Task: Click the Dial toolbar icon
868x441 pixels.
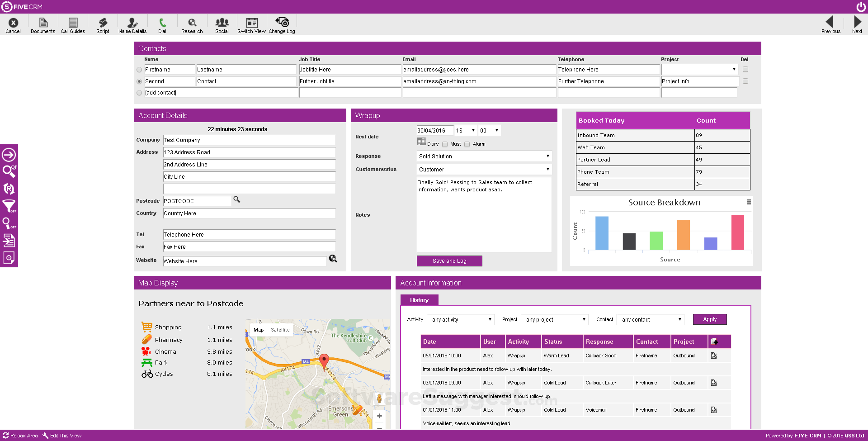Action: (162, 24)
